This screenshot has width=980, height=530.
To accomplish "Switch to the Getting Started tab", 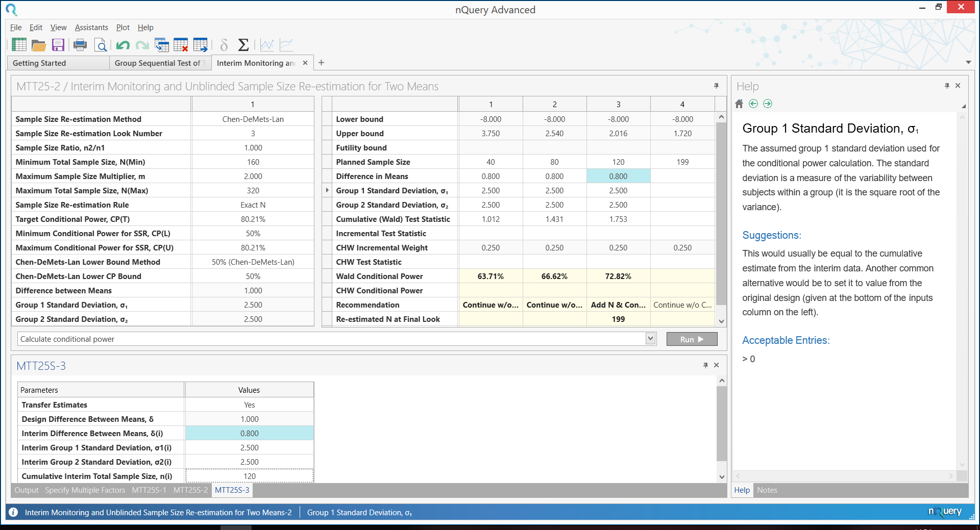I will [39, 63].
